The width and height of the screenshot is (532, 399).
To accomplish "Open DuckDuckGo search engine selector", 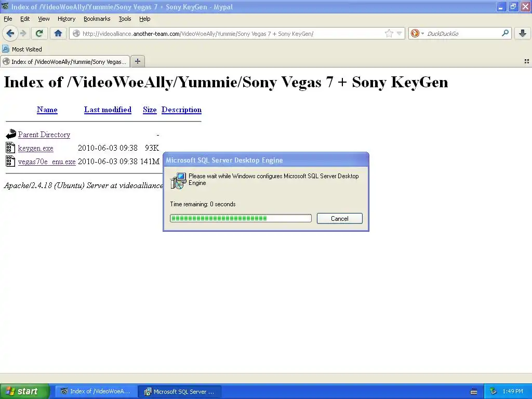I will pyautogui.click(x=417, y=33).
